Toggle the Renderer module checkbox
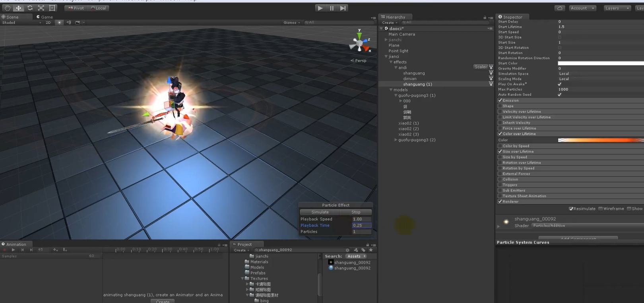The height and width of the screenshot is (303, 644). point(500,201)
